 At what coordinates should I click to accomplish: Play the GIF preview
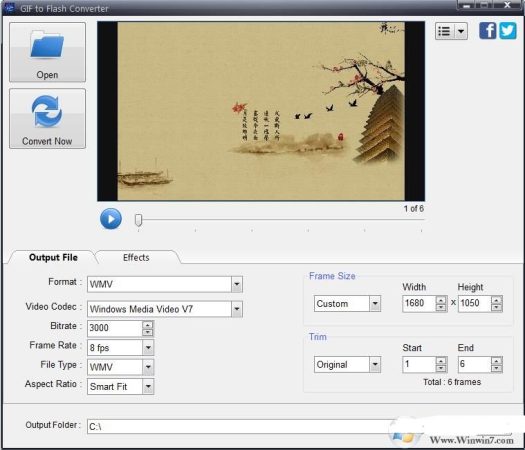click(111, 219)
